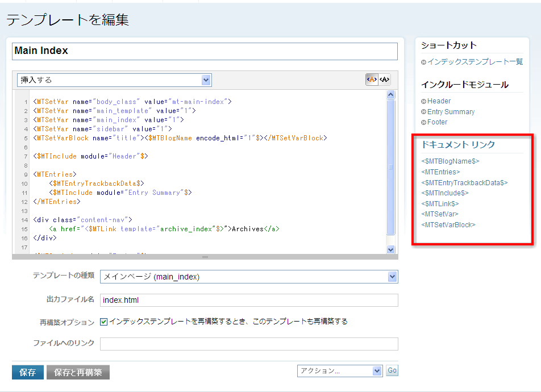Click the ファイルへのリンク input field
541x392 pixels.
249,344
